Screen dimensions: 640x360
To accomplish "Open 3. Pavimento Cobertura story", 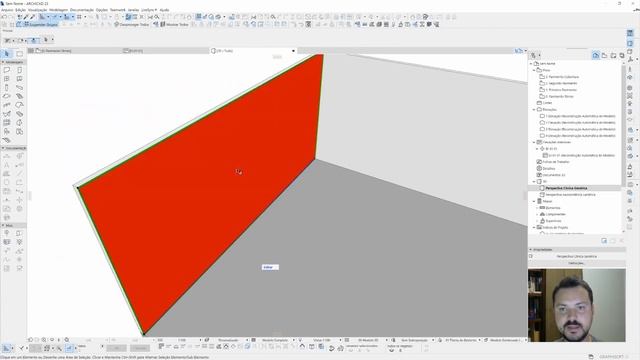I will 562,77.
